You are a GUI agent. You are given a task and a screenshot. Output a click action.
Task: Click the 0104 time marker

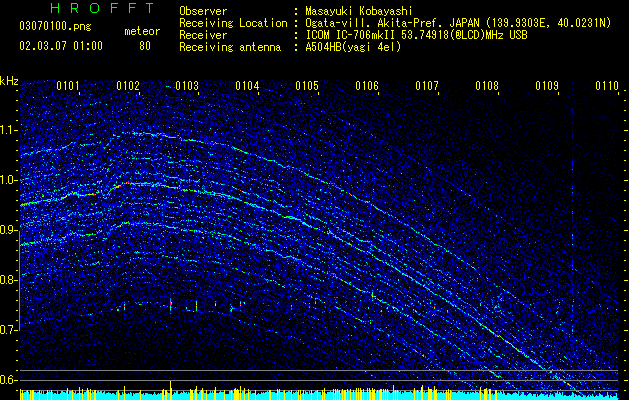247,86
